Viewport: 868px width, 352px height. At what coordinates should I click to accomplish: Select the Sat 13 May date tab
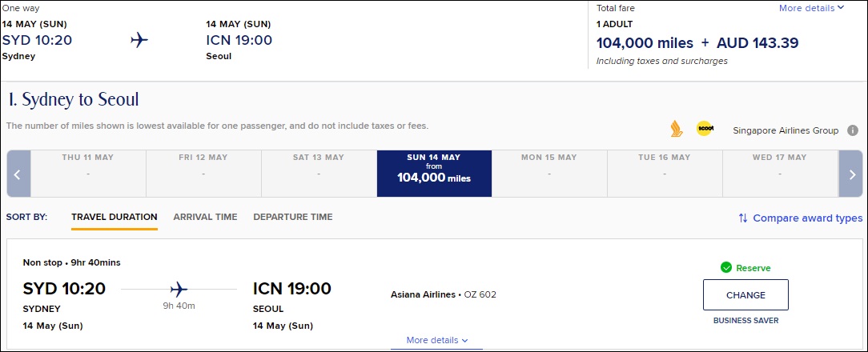319,174
